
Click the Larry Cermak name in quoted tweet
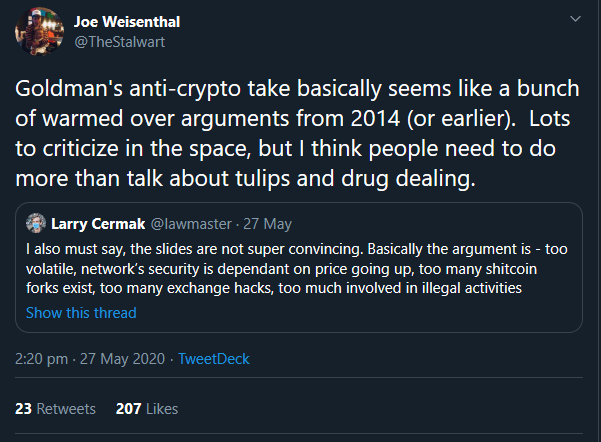click(98, 221)
